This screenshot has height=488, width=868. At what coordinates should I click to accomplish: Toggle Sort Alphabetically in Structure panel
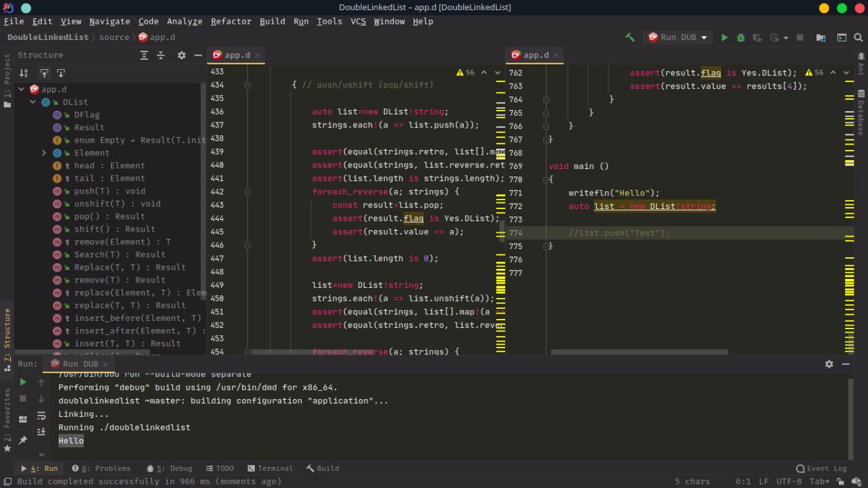pos(24,73)
